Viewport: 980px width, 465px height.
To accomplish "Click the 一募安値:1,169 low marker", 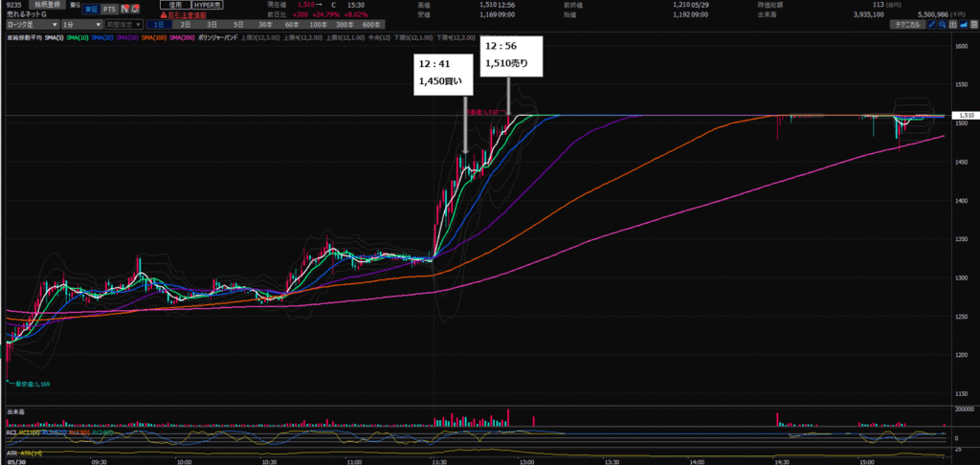I will coord(29,384).
